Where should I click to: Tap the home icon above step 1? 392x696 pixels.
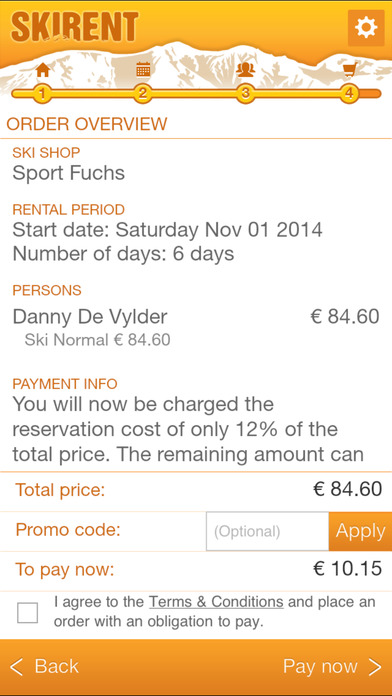click(43, 70)
